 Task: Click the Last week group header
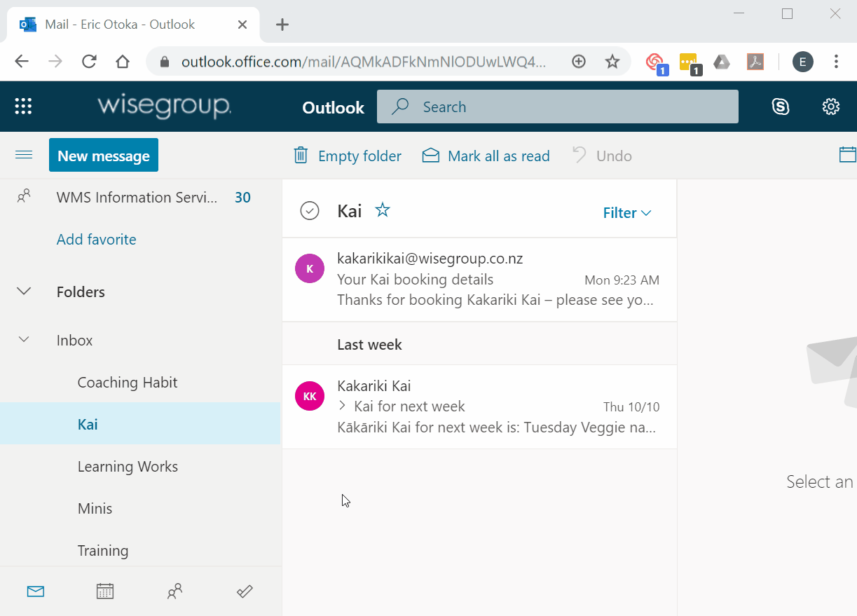coord(479,344)
